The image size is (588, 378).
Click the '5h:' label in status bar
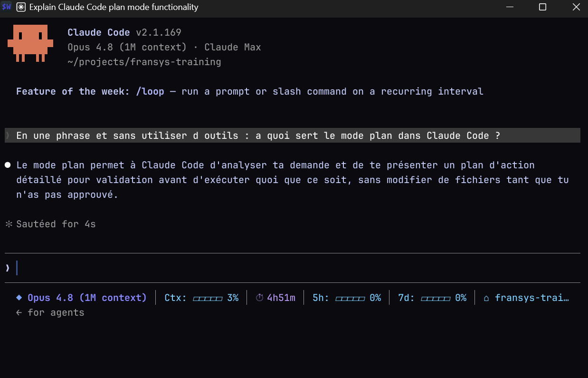(x=321, y=298)
